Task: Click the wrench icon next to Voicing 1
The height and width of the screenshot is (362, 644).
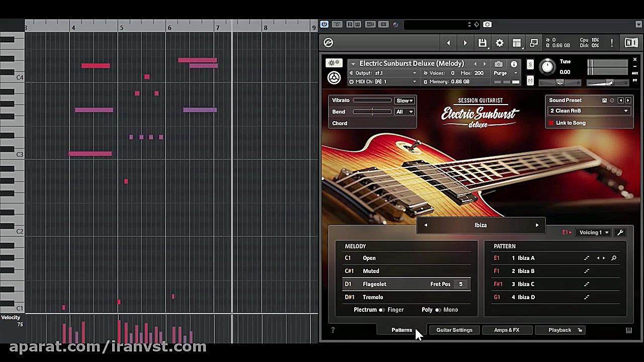Action: pyautogui.click(x=620, y=232)
